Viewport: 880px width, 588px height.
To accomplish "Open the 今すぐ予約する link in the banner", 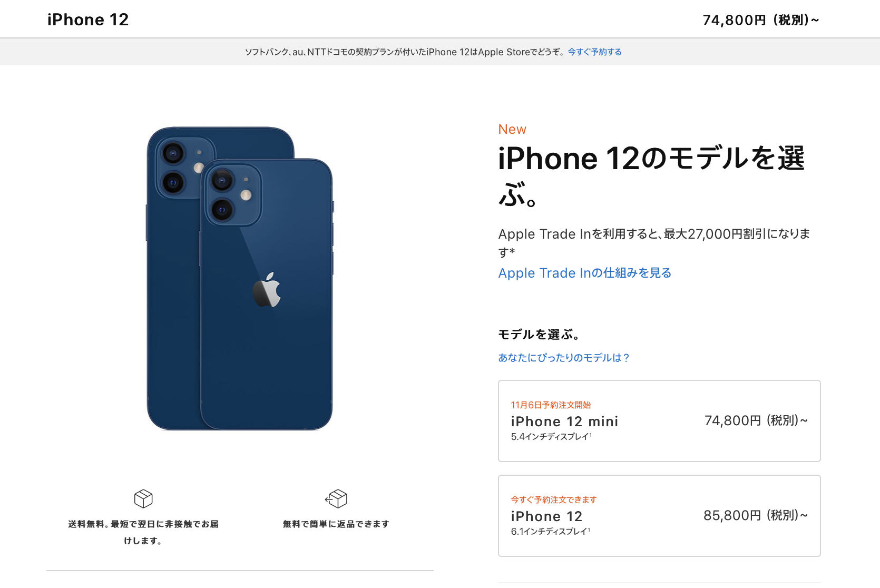I will point(594,52).
